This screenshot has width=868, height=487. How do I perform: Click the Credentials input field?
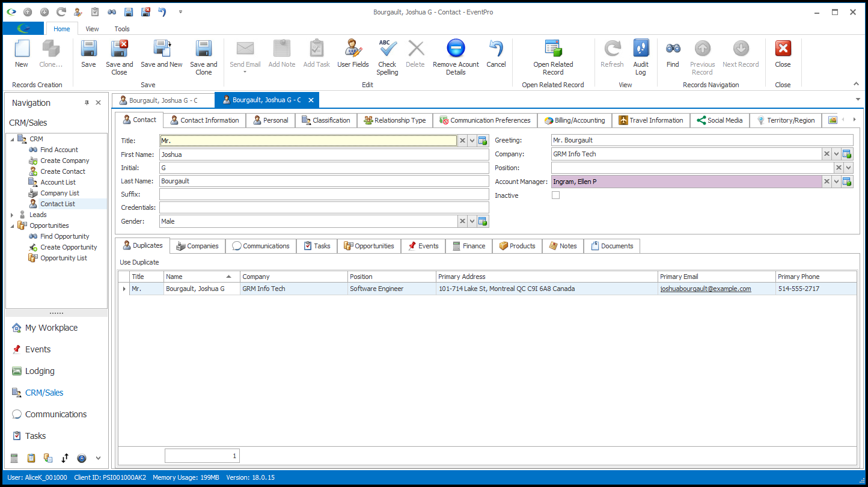click(324, 207)
